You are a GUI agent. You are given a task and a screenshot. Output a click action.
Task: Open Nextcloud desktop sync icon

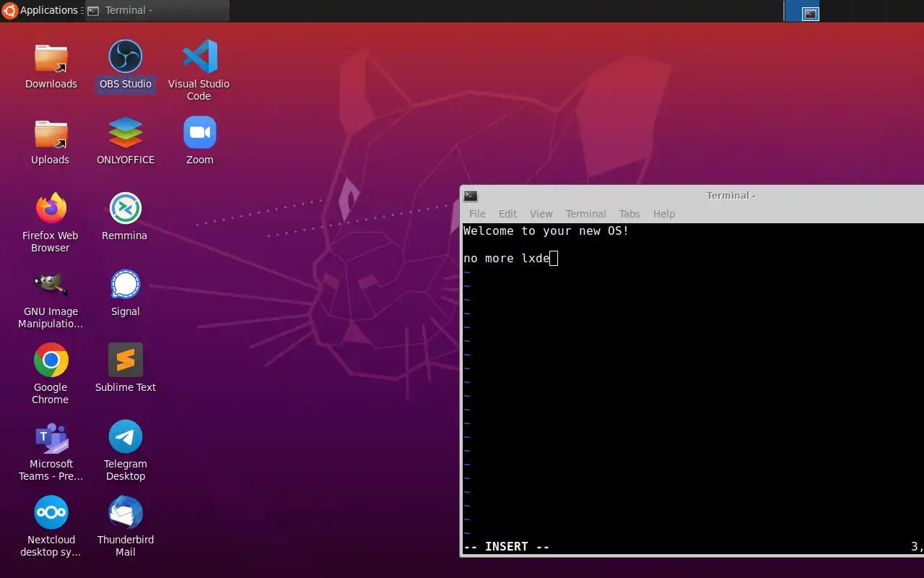(51, 512)
